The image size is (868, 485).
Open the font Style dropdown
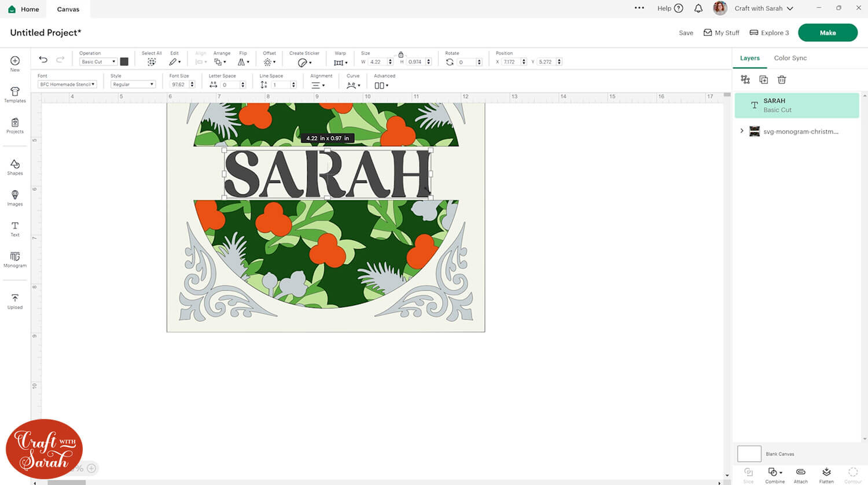point(133,84)
